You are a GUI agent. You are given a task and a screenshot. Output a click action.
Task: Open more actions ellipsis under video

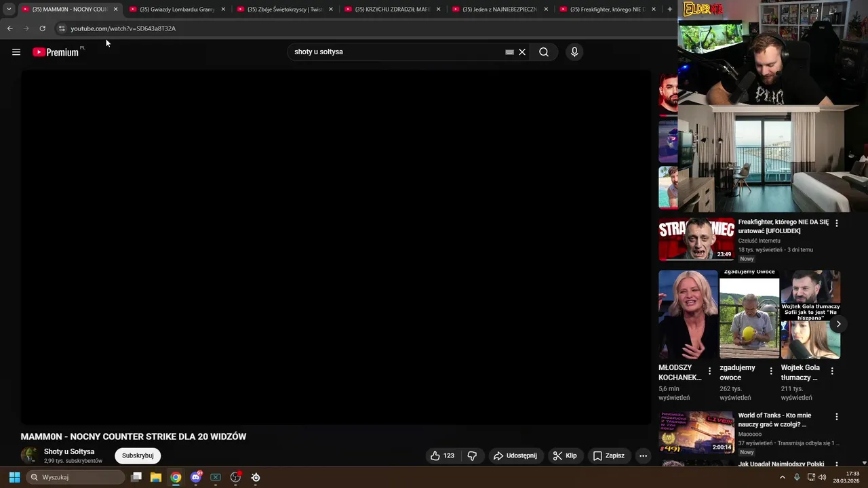click(x=644, y=455)
